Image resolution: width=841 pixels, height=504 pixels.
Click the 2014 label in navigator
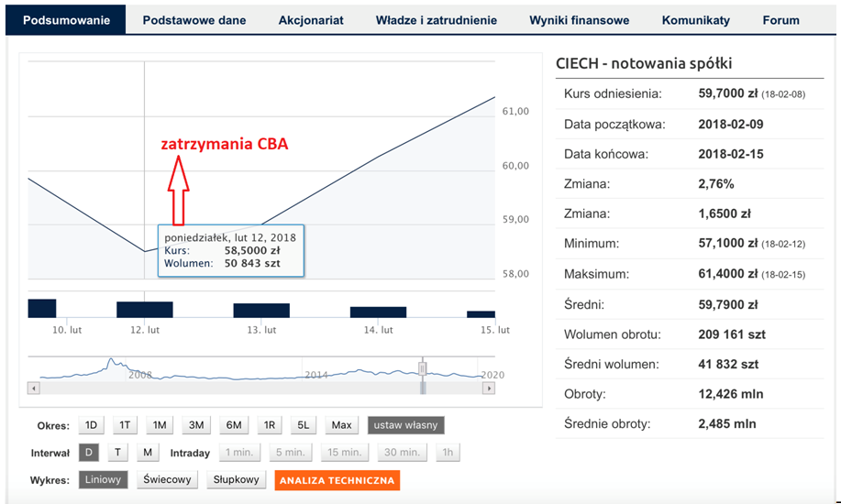tap(315, 375)
